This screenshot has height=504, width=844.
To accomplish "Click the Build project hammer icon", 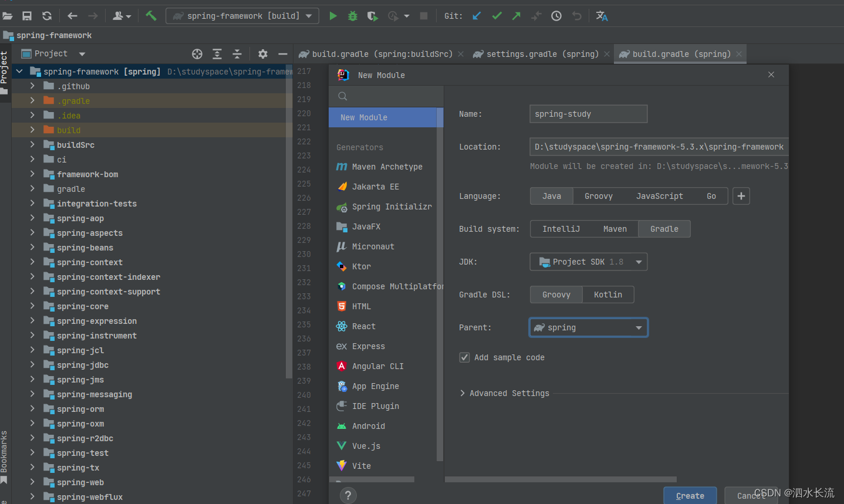I will [151, 16].
